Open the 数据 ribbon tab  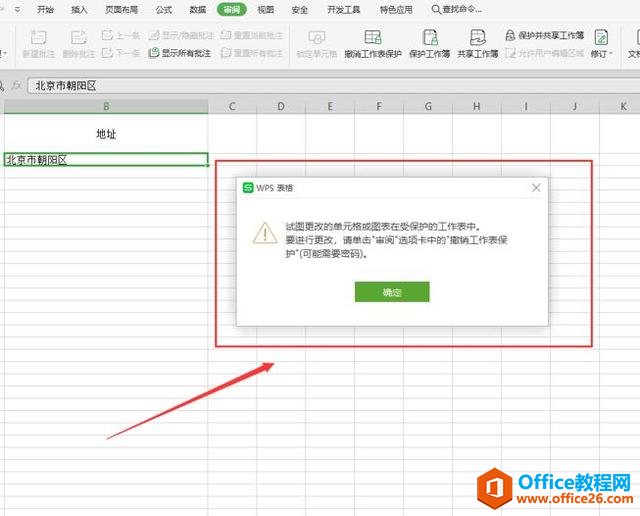coord(198,9)
